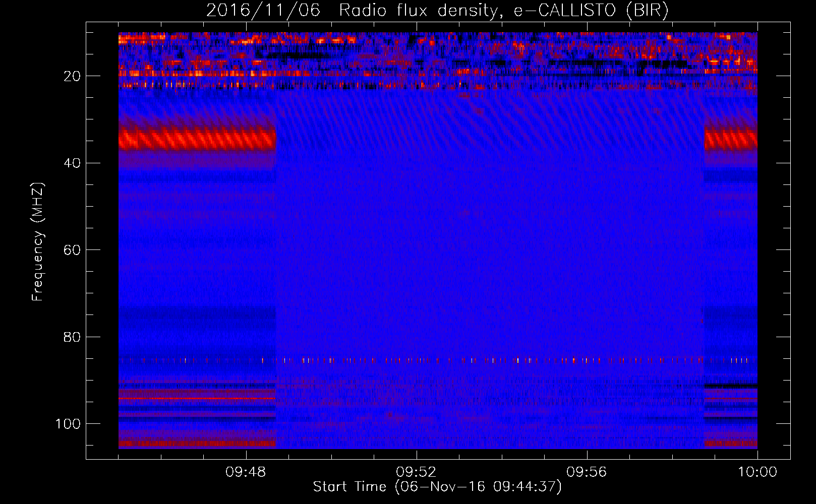This screenshot has width=816, height=504.
Task: Click the 'Frequency (MHZ)' axis label
Action: pyautogui.click(x=38, y=242)
